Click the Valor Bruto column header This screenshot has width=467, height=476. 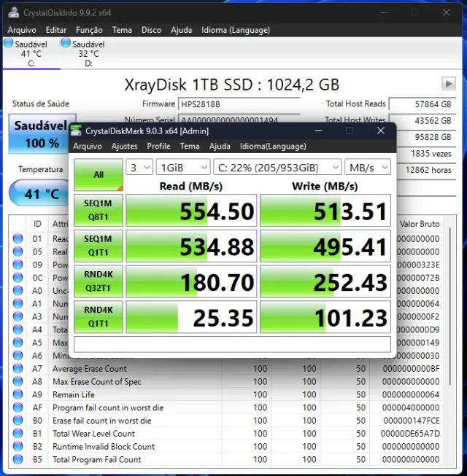coord(420,224)
